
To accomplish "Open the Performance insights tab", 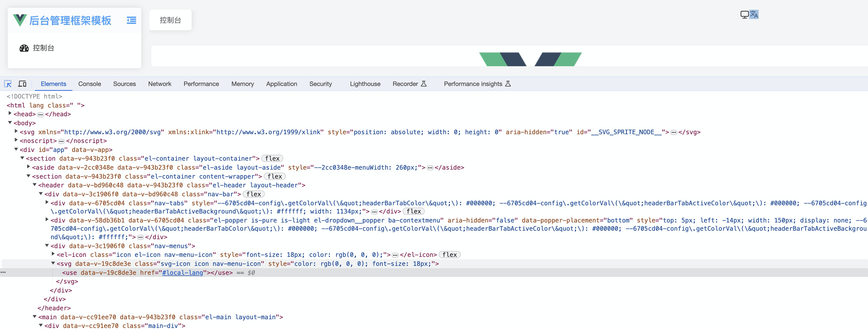I will (477, 84).
